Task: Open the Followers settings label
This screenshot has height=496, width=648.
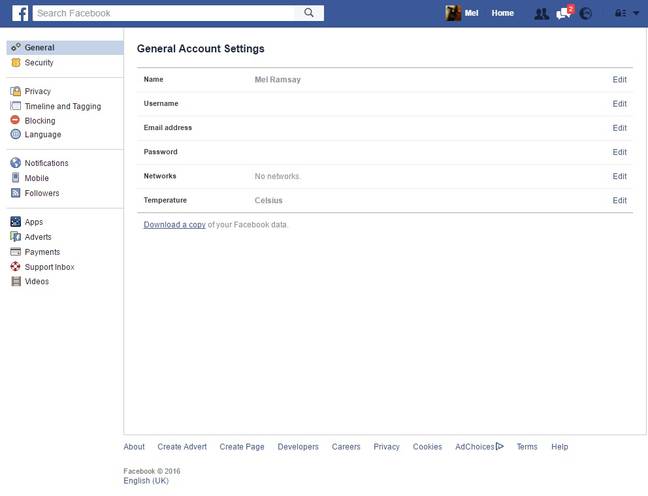Action: coord(42,193)
